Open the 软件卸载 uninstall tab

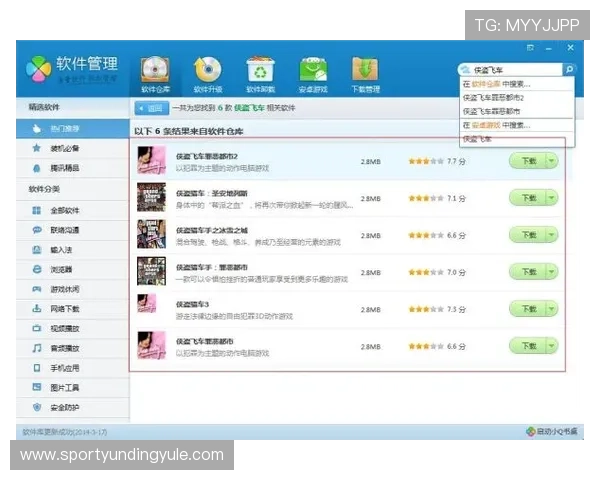click(261, 75)
